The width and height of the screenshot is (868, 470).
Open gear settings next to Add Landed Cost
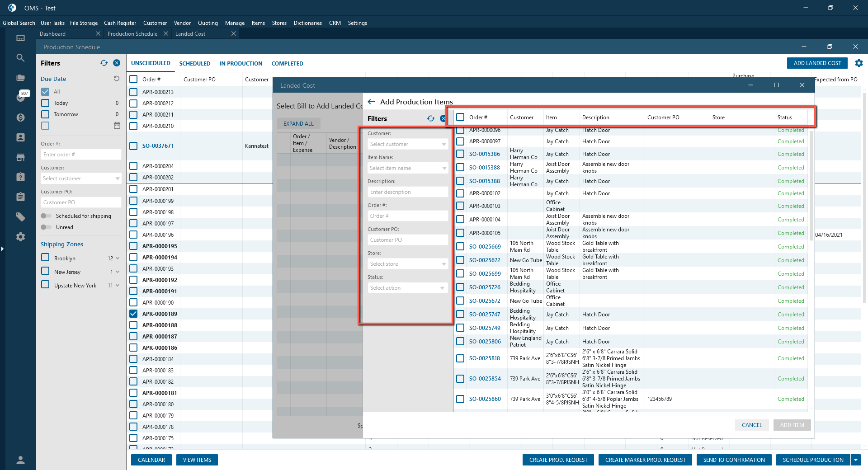[x=859, y=63]
